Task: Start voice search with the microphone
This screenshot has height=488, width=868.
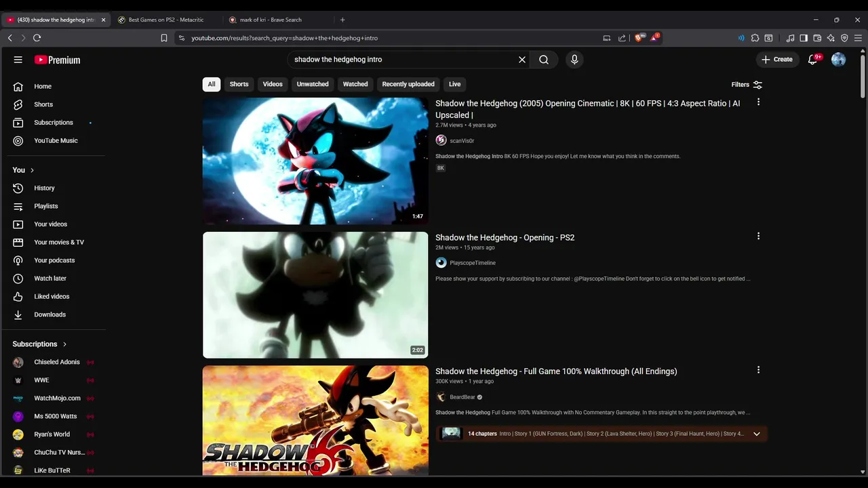Action: pos(574,60)
